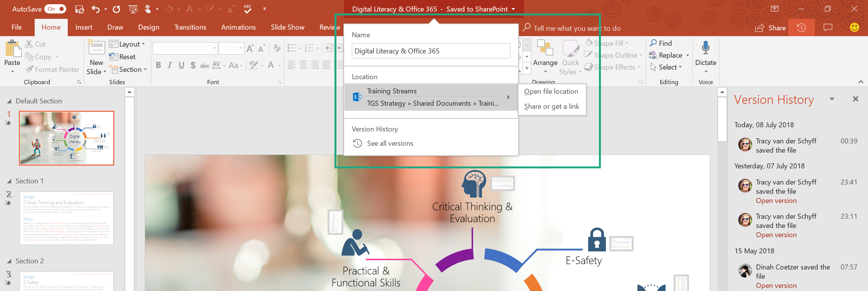This screenshot has width=868, height=291.
Task: Open the Layout dropdown
Action: point(127,44)
